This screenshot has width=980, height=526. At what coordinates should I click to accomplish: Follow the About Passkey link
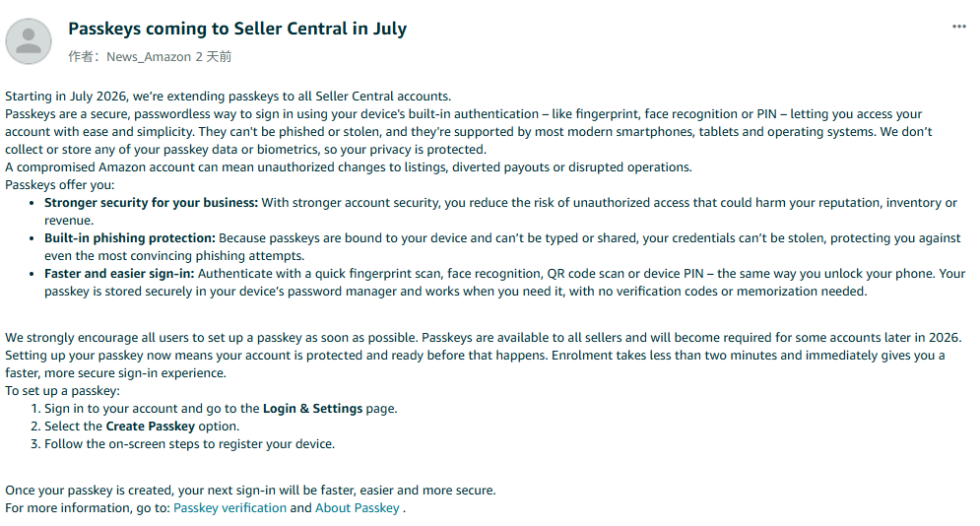[x=357, y=508]
